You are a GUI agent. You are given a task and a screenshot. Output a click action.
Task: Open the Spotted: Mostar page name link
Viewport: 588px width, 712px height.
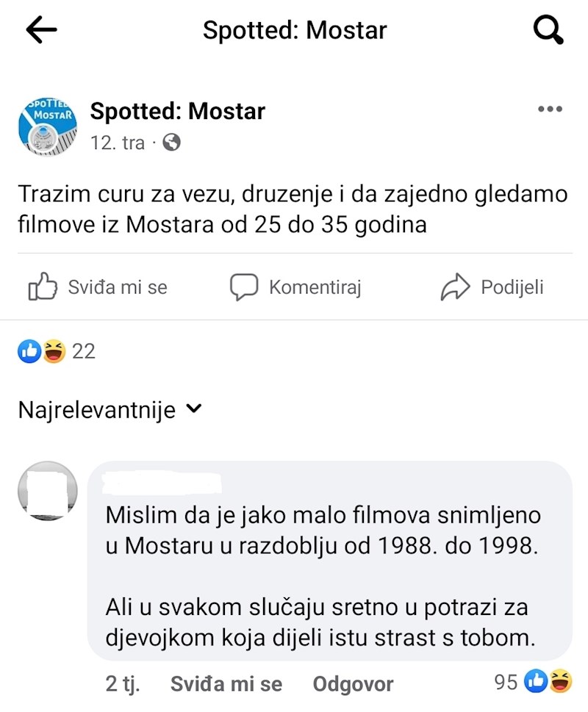pos(177,111)
